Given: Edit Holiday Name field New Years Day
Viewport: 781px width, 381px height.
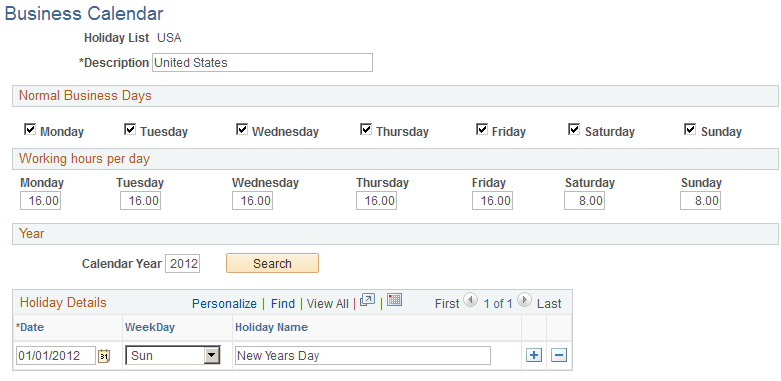Looking at the screenshot, I should point(363,356).
